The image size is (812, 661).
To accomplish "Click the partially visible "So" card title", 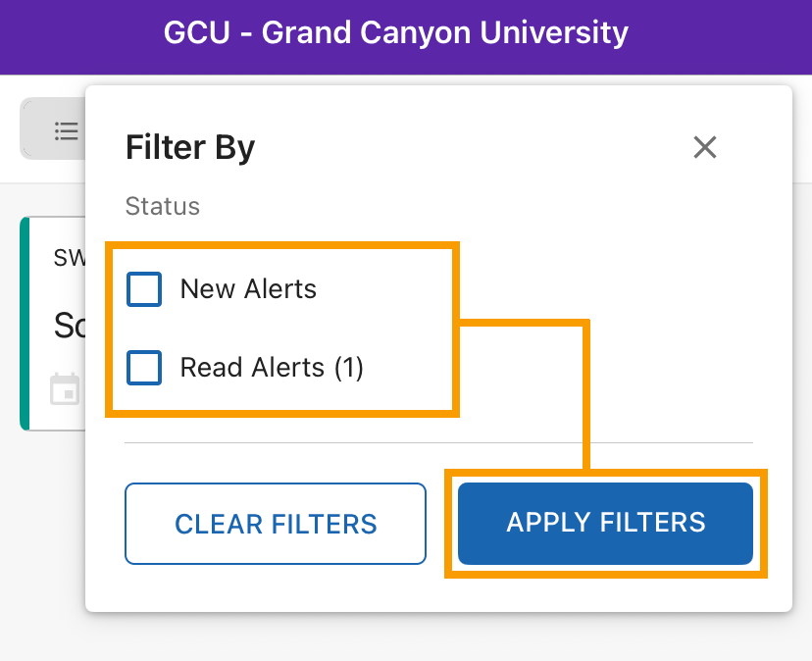I will tap(70, 326).
